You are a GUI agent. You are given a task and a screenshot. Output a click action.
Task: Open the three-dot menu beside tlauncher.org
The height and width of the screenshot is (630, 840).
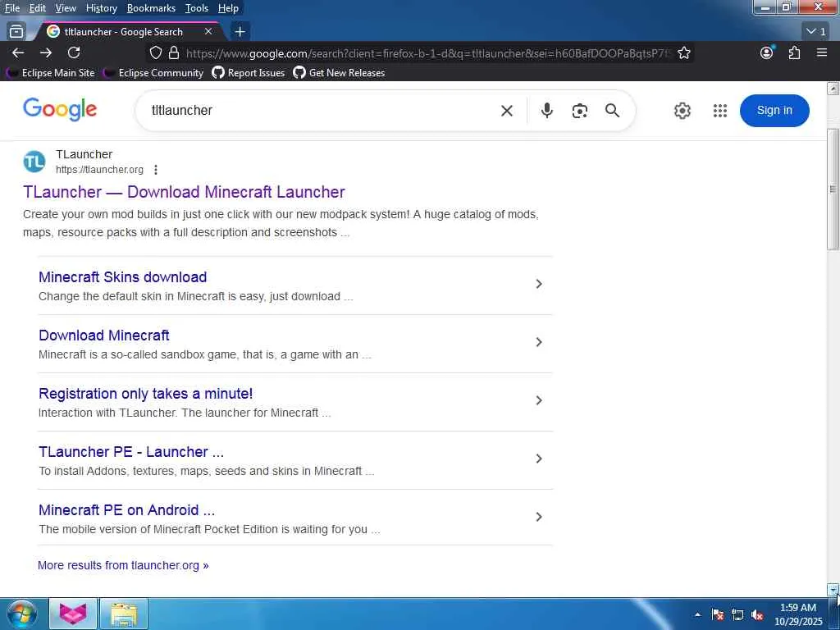coord(155,170)
